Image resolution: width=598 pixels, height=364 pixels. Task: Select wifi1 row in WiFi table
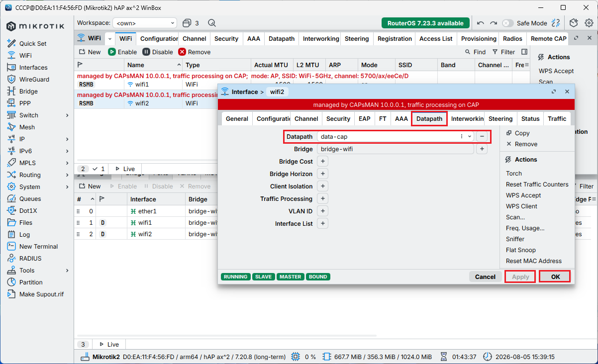coord(301,84)
